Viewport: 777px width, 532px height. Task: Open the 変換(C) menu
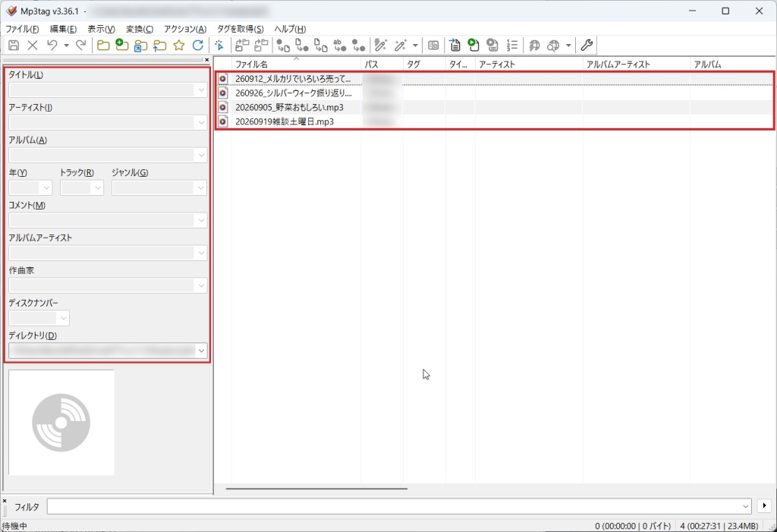140,29
